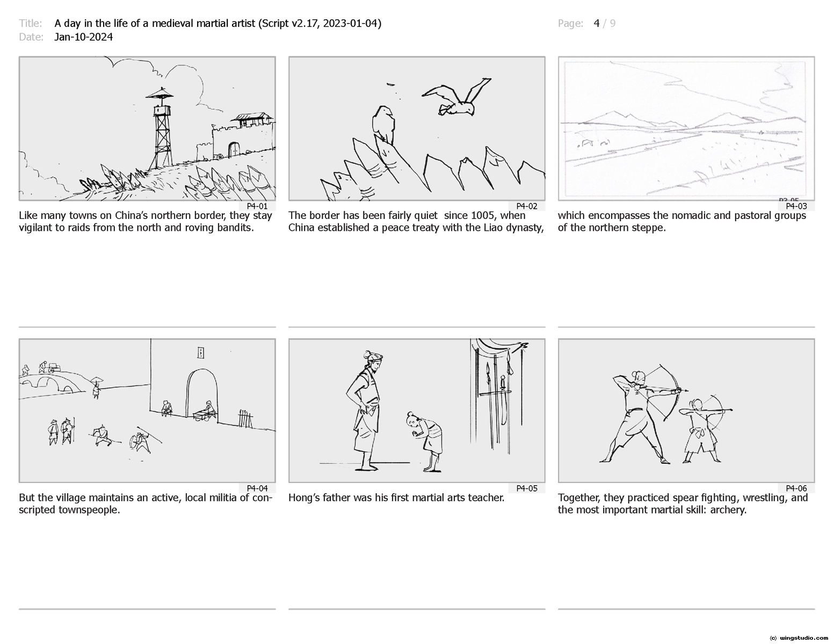Select the birds on rocks panel P4-02

(417, 129)
